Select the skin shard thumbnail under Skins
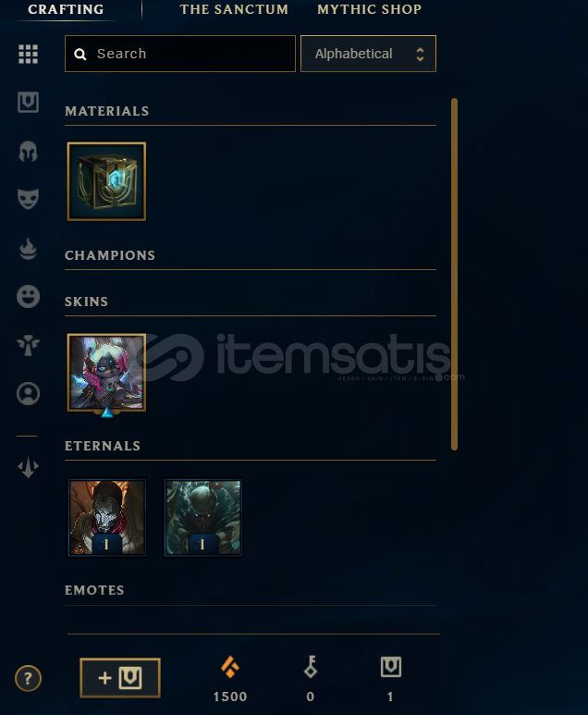This screenshot has height=715, width=588. point(106,373)
